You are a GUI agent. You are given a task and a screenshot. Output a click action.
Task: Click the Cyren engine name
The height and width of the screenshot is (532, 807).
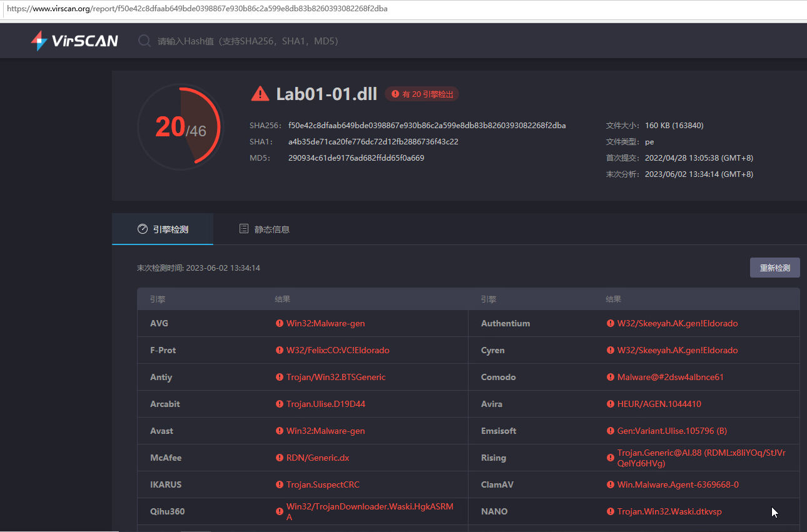tap(493, 351)
